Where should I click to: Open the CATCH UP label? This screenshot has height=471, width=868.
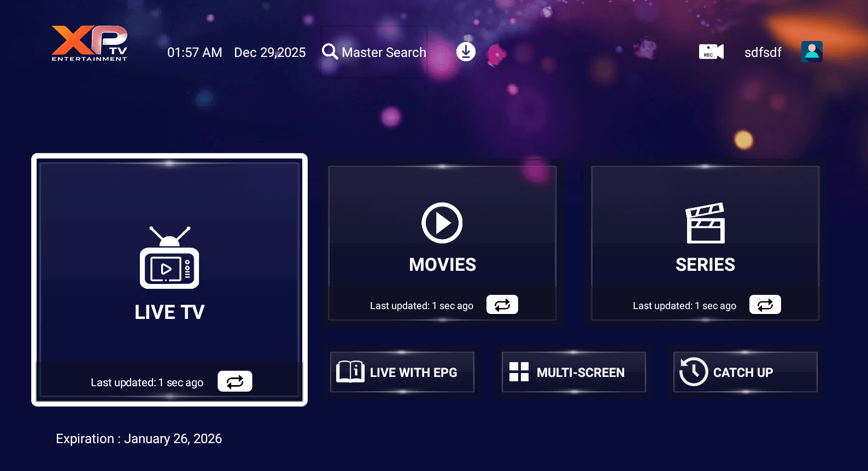(x=743, y=373)
